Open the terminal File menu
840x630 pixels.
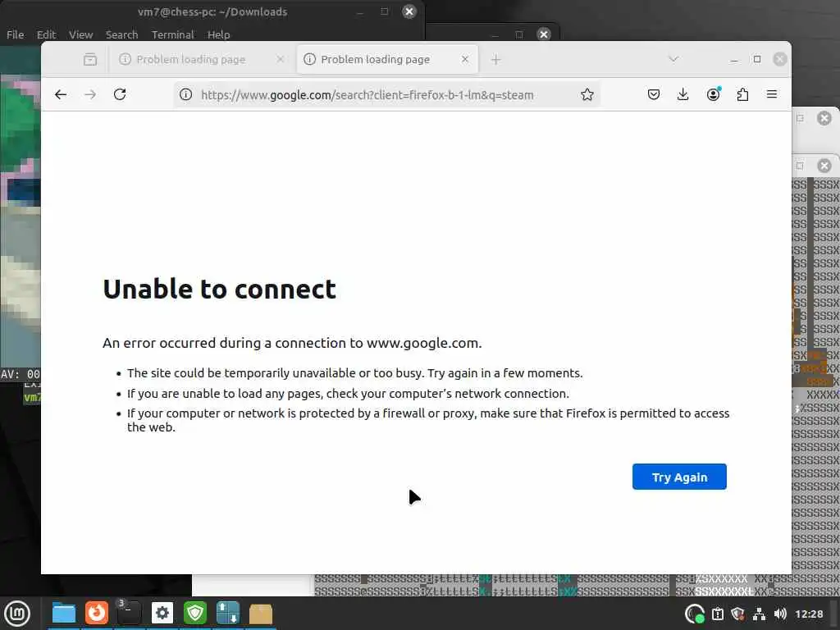tap(15, 34)
